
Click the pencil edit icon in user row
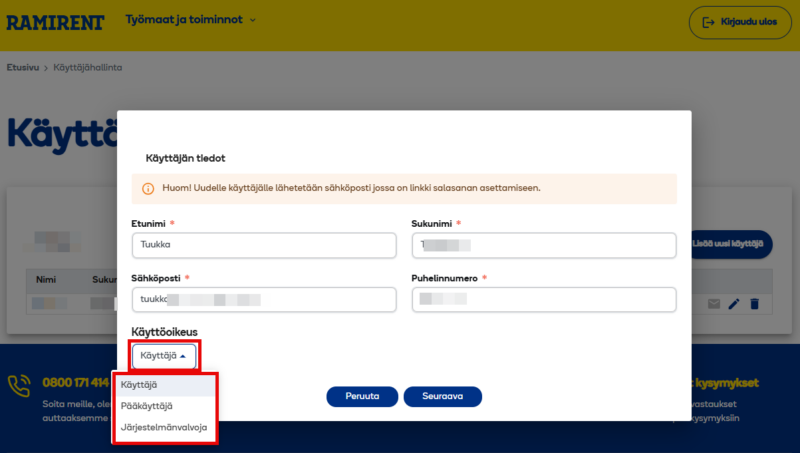pyautogui.click(x=734, y=303)
